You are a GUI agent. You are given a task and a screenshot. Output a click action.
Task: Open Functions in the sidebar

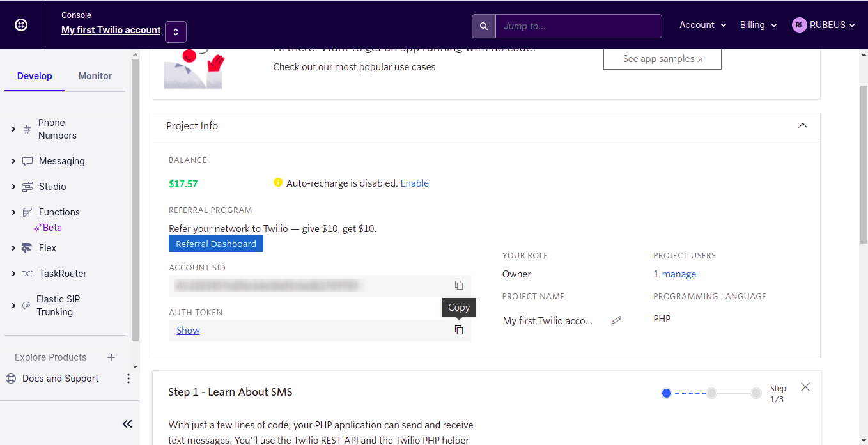(x=59, y=212)
